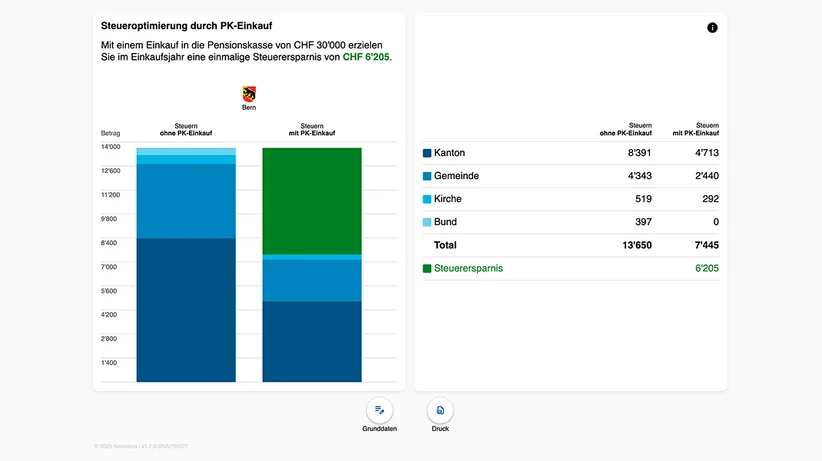This screenshot has height=461, width=822.
Task: Click the Gemeinde legend color square
Action: (427, 176)
